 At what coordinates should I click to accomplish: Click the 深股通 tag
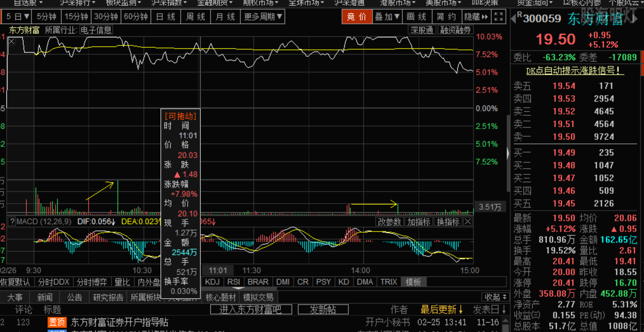pos(422,30)
